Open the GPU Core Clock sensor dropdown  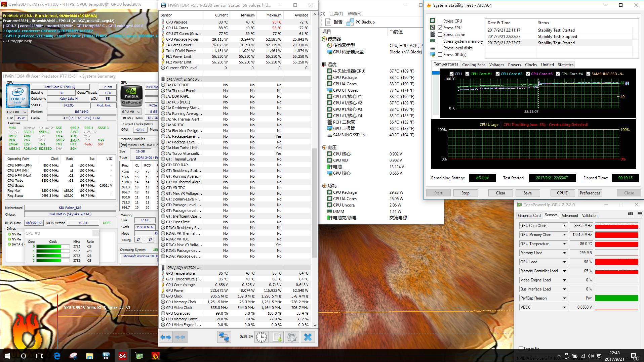pyautogui.click(x=565, y=226)
